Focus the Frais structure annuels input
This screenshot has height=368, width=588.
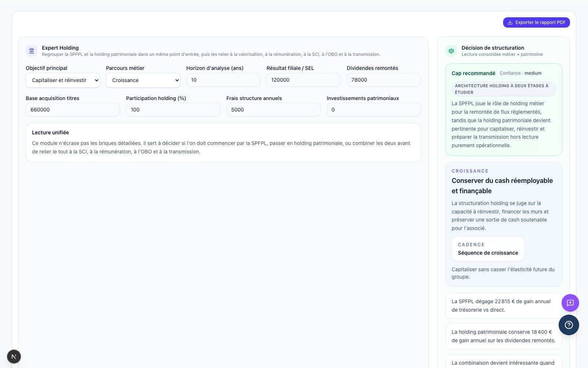[273, 110]
